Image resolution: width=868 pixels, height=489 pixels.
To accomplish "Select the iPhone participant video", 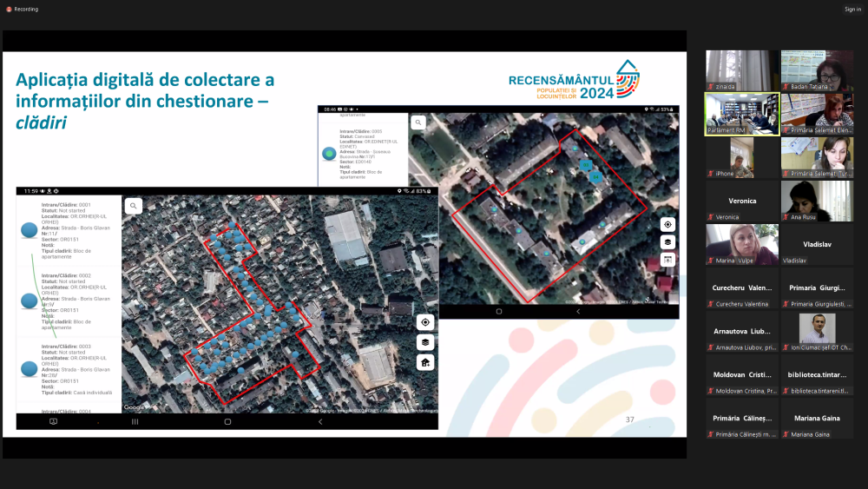I will pyautogui.click(x=742, y=157).
